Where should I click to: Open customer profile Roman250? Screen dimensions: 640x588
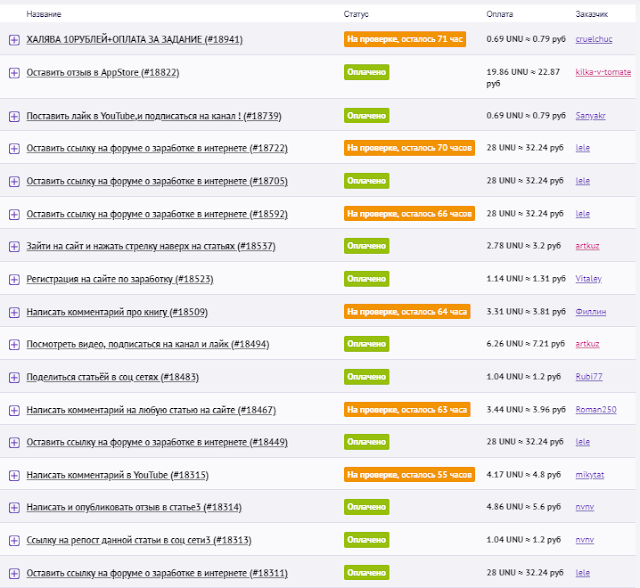point(596,410)
